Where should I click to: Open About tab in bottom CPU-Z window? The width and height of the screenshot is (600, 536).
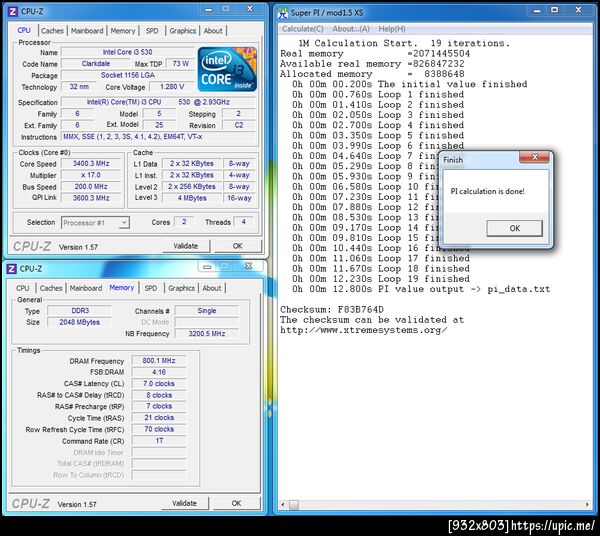[x=212, y=288]
